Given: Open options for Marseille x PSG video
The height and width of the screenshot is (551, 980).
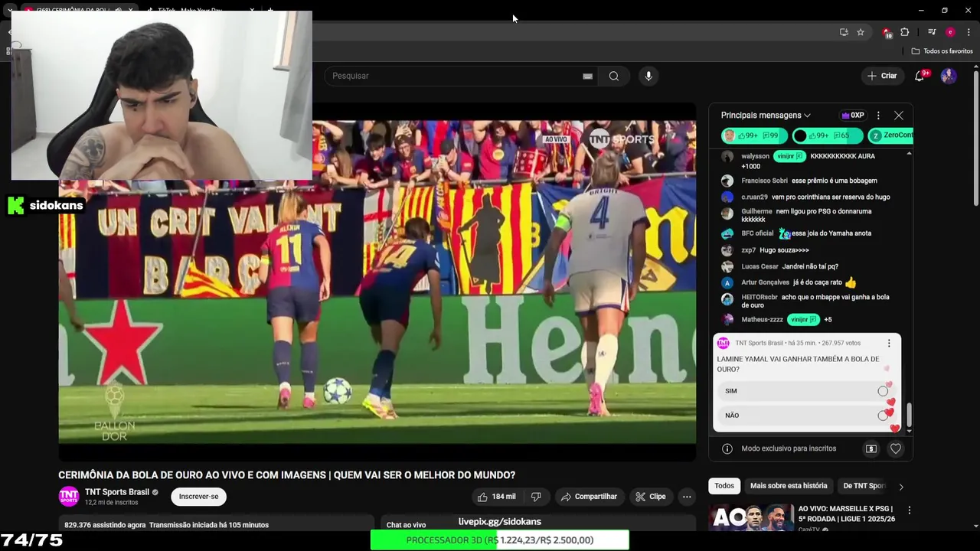Looking at the screenshot, I should coord(910,510).
